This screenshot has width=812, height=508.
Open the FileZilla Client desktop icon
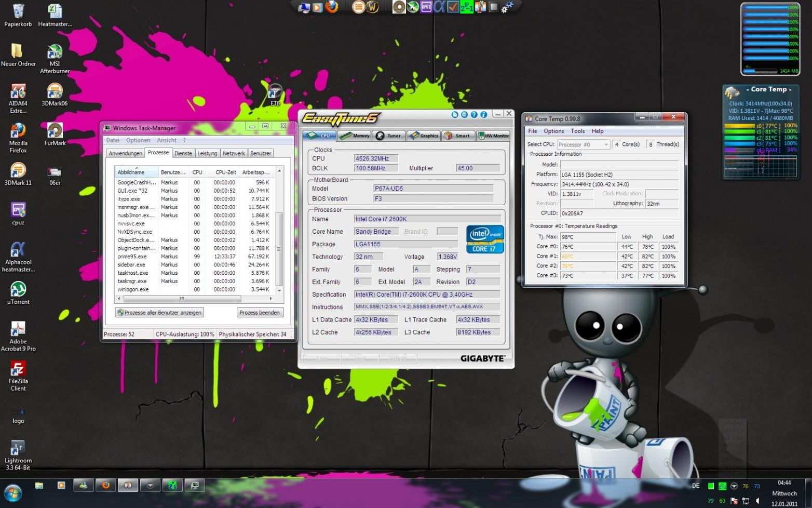click(18, 376)
